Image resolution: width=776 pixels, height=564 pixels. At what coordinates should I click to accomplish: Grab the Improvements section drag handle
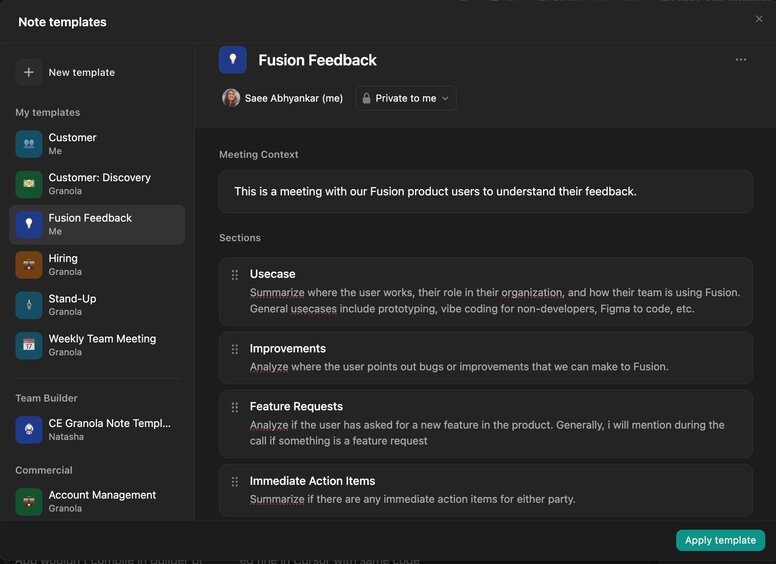click(235, 349)
